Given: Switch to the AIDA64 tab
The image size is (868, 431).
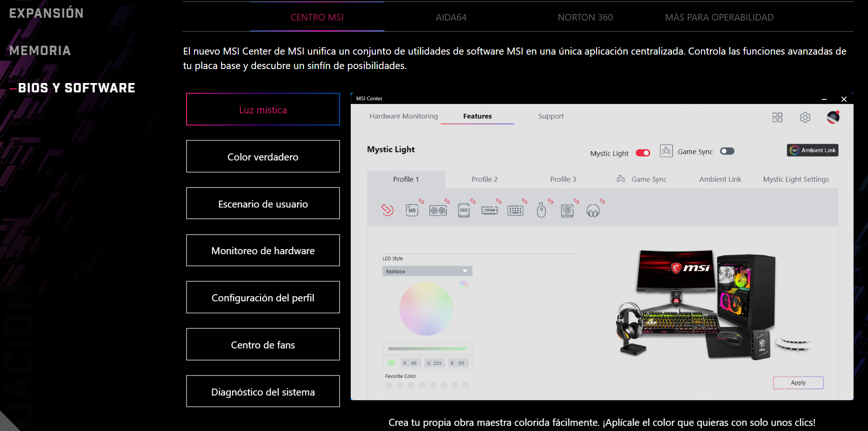Looking at the screenshot, I should tap(451, 17).
